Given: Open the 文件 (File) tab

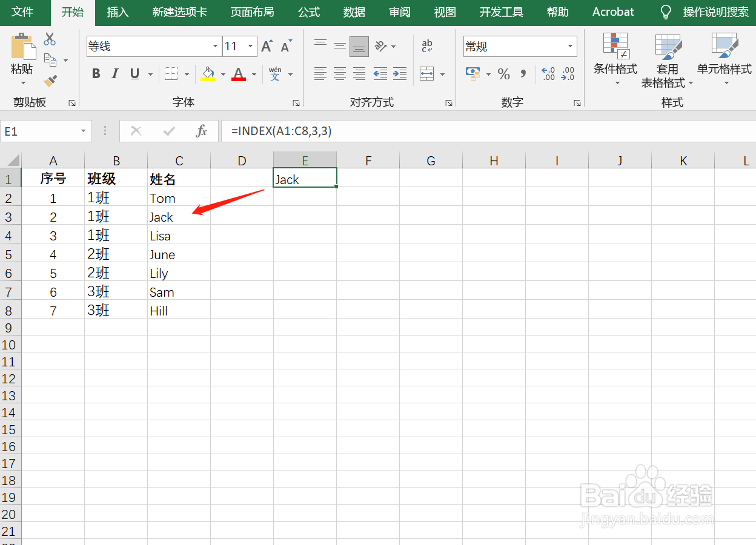Looking at the screenshot, I should coord(22,12).
